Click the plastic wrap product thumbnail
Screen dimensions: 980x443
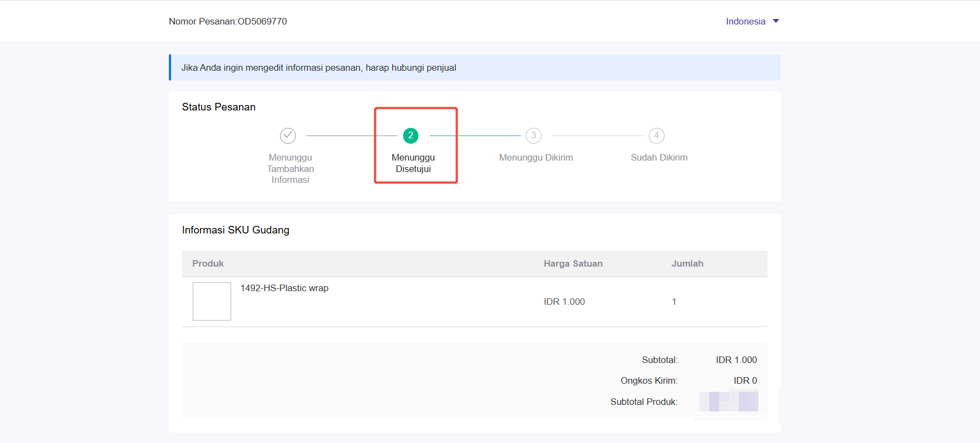pos(212,302)
